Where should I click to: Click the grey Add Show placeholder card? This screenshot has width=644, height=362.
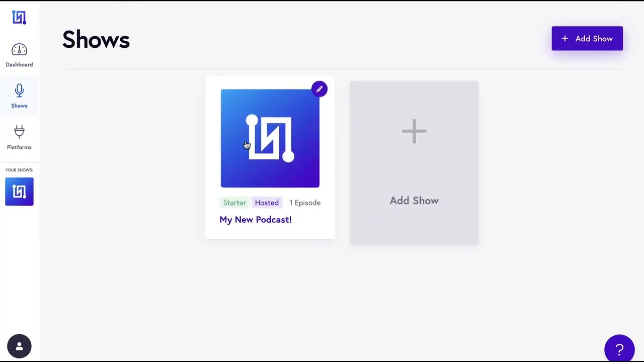(414, 162)
